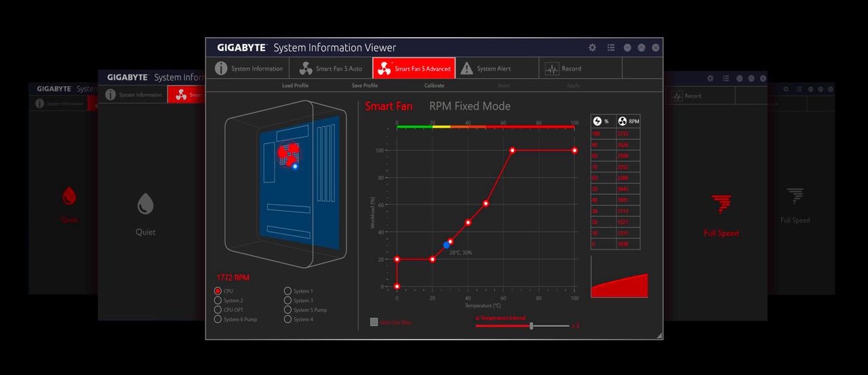Open System Information tab in the second background window
Screen dimensions: 868x375
[x=133, y=95]
